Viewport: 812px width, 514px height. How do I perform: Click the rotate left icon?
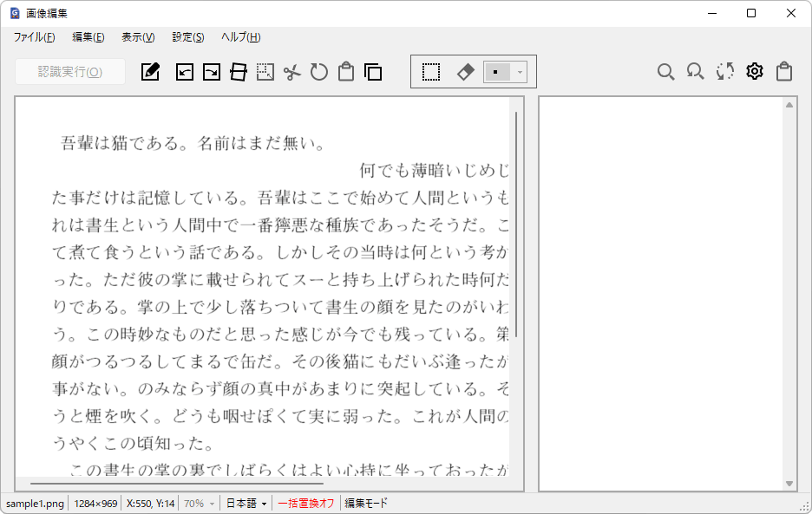(x=185, y=72)
